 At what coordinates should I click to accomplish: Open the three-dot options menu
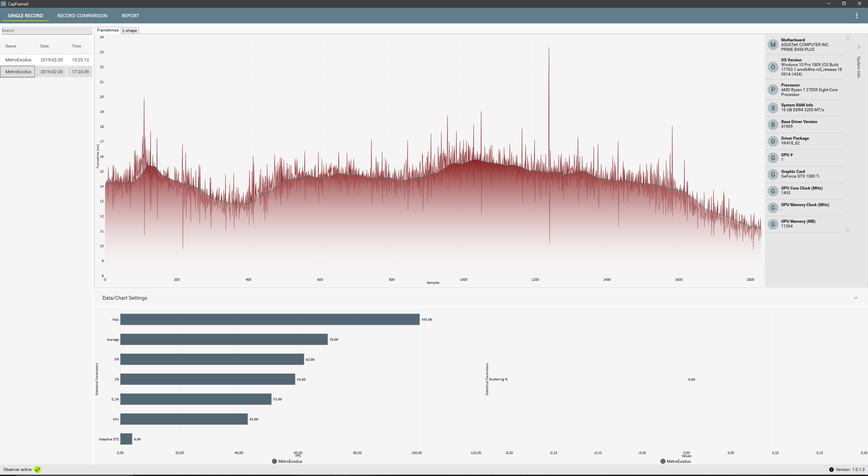856,16
